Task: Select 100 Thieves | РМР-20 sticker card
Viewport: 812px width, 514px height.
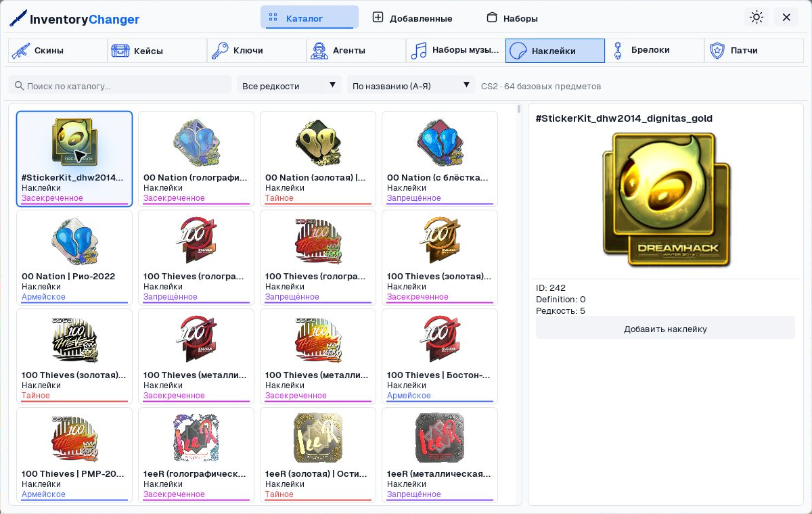Action: 74,455
